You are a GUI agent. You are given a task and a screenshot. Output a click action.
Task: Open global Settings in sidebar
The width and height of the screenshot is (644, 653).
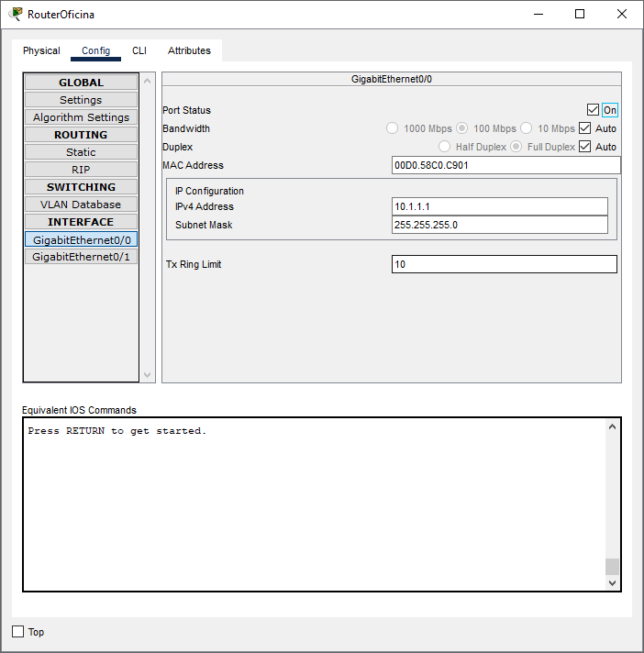tap(81, 100)
